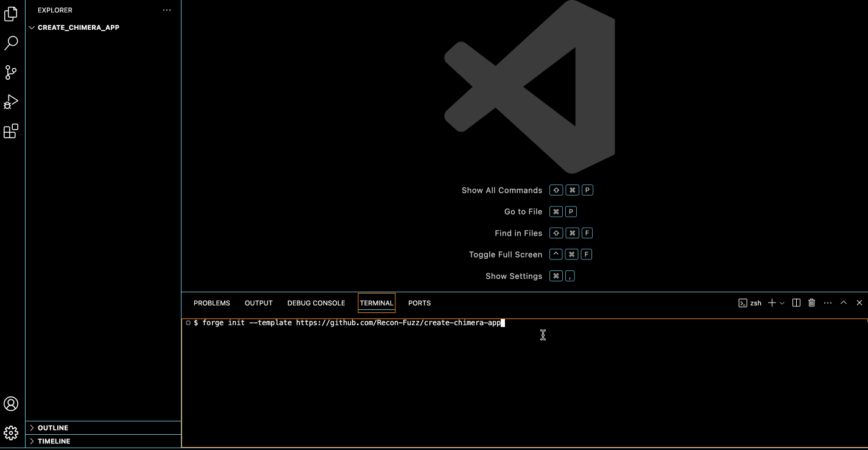Select the zsh terminal shell indicator
This screenshot has width=868, height=450.
(750, 303)
